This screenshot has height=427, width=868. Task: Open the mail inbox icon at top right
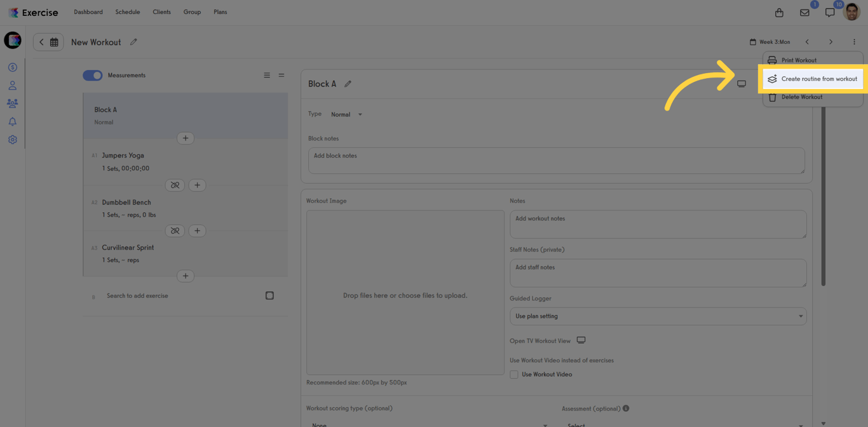pos(804,11)
